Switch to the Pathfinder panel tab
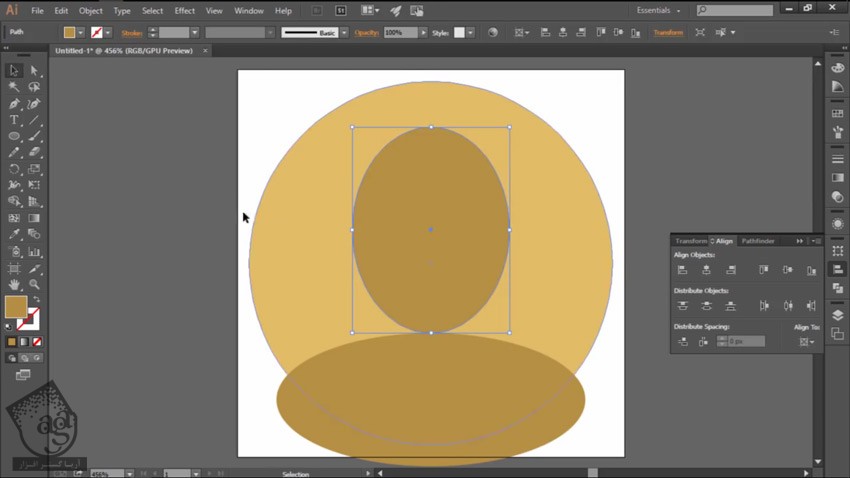This screenshot has height=478, width=850. (x=758, y=241)
